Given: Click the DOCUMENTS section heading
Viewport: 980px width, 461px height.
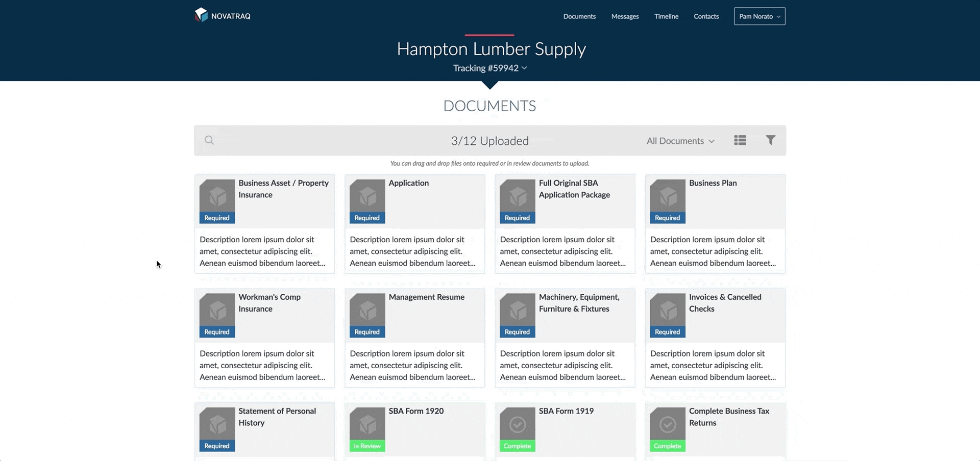Looking at the screenshot, I should click(489, 106).
